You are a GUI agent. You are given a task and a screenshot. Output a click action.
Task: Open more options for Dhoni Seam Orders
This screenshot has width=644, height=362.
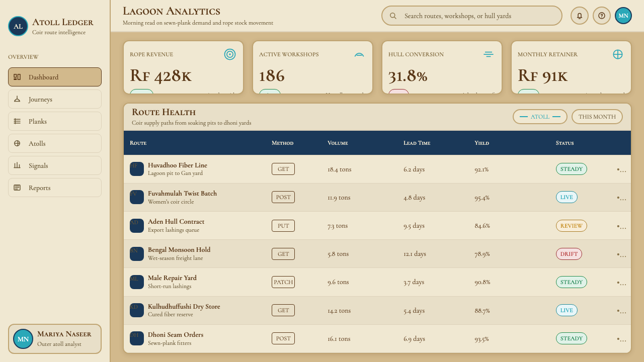tap(622, 339)
